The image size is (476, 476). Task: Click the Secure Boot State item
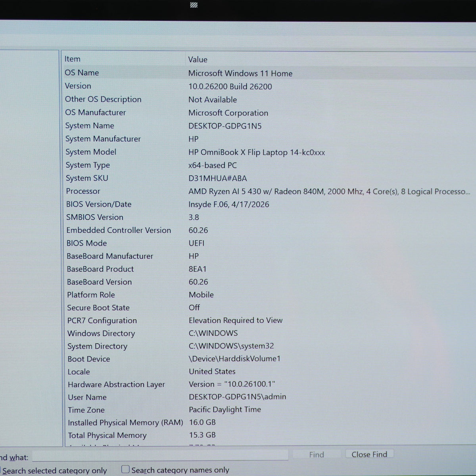[98, 308]
